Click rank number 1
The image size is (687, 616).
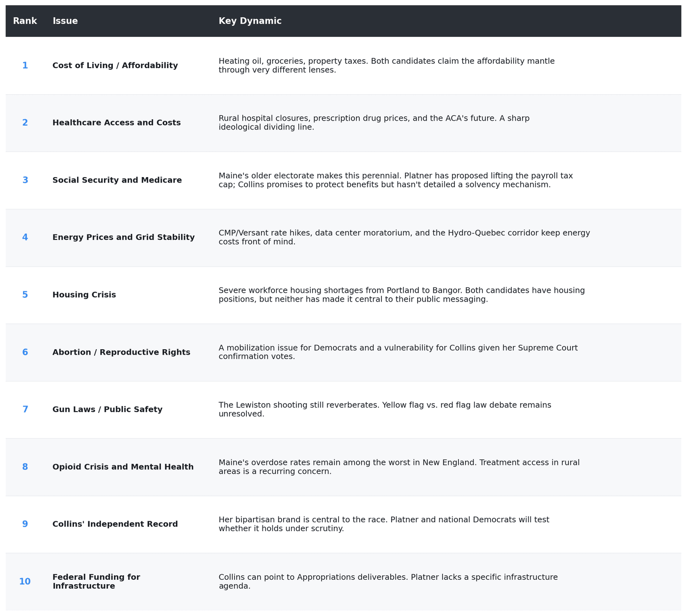click(x=25, y=66)
